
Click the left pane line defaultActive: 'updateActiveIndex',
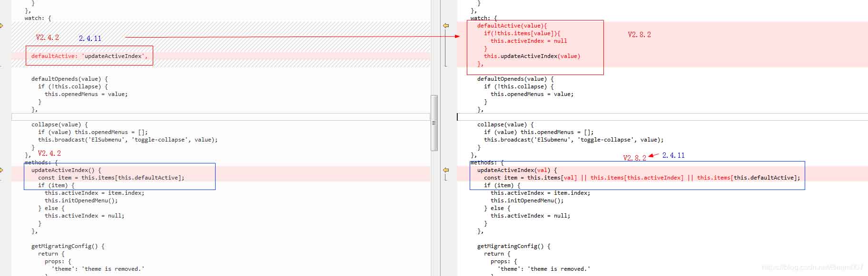click(x=89, y=56)
